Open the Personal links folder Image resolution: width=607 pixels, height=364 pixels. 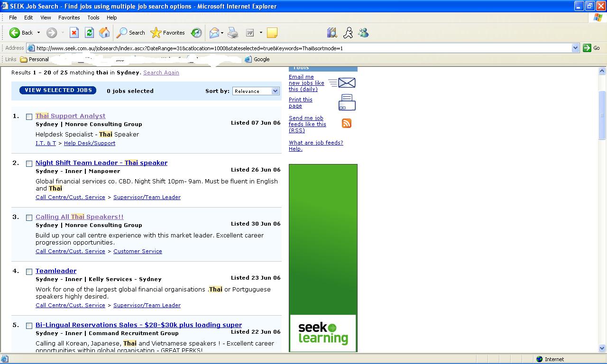tap(34, 59)
